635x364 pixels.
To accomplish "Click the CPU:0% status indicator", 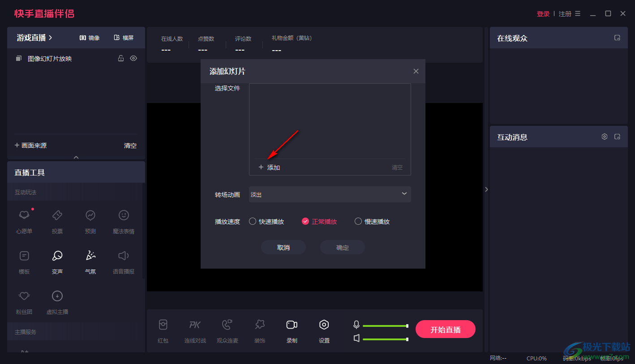I will tap(536, 358).
